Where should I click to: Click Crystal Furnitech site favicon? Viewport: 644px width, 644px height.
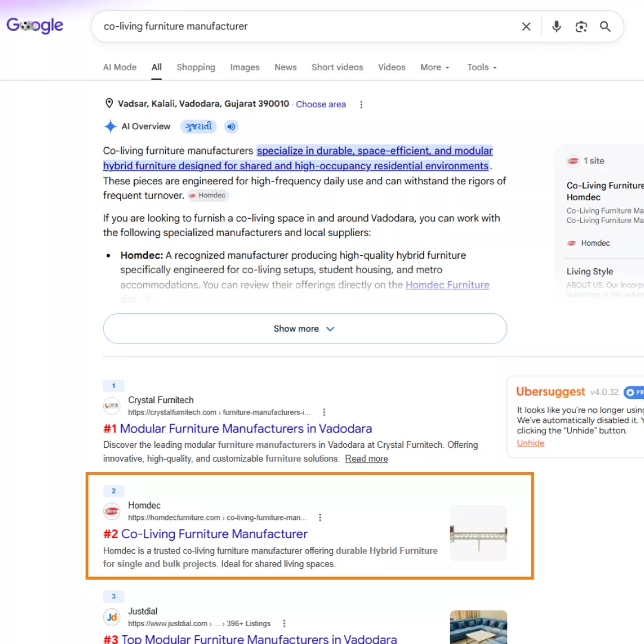pyautogui.click(x=112, y=406)
